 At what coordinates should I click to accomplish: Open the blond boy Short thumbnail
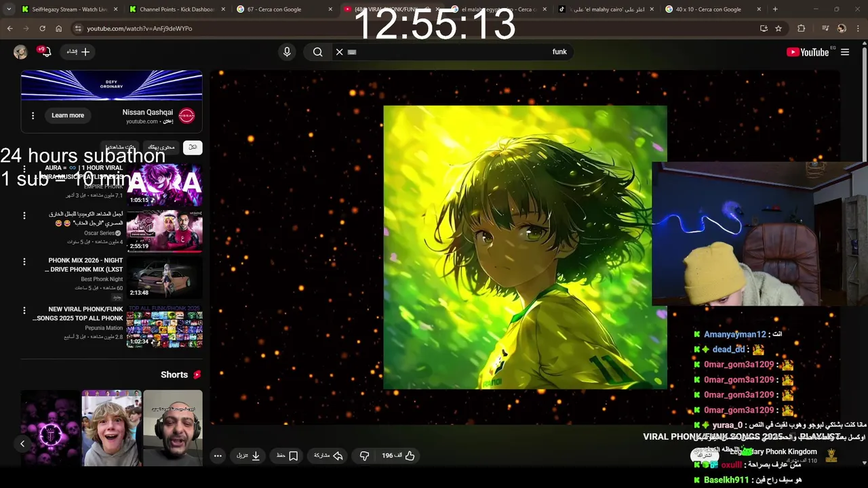click(112, 428)
